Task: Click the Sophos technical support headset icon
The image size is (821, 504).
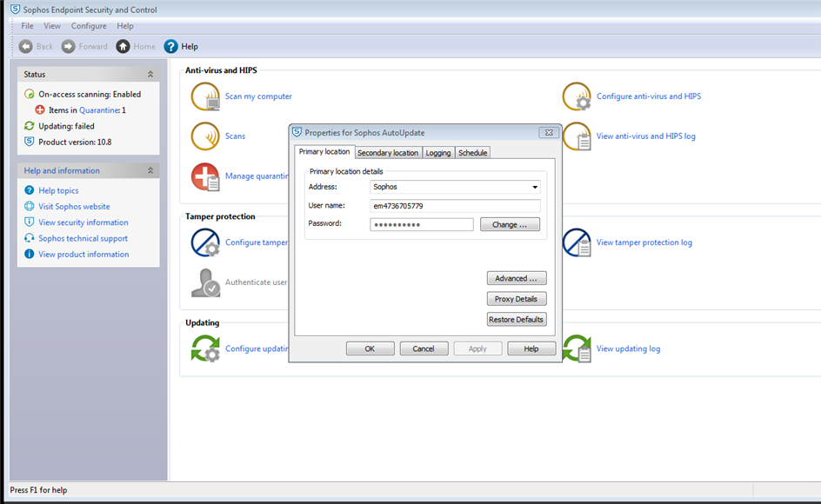Action: point(30,238)
